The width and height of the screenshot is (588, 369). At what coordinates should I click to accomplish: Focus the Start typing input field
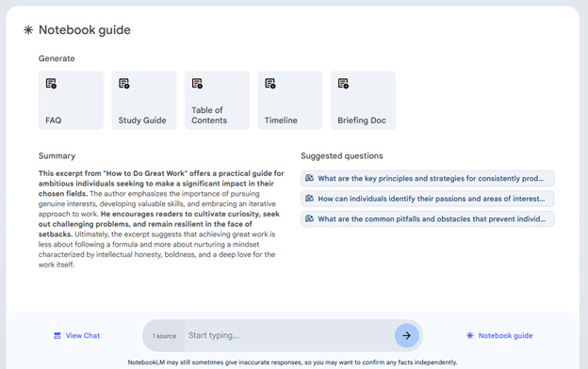click(x=288, y=336)
